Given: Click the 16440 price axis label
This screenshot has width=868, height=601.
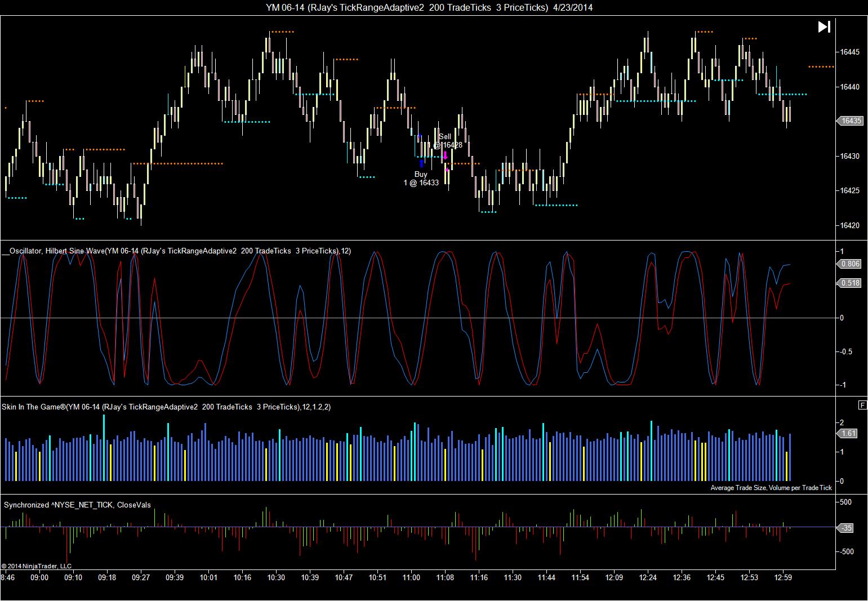Looking at the screenshot, I should click(849, 87).
